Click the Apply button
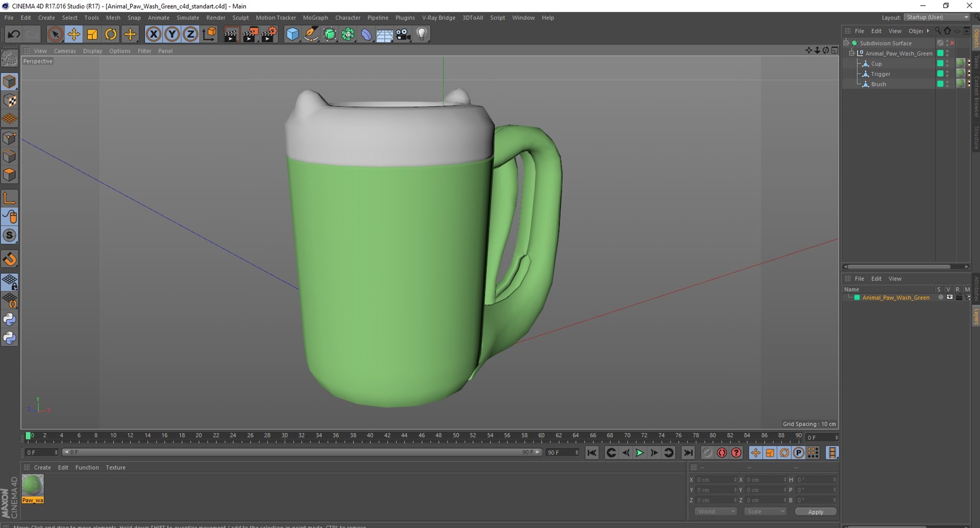 tap(815, 512)
